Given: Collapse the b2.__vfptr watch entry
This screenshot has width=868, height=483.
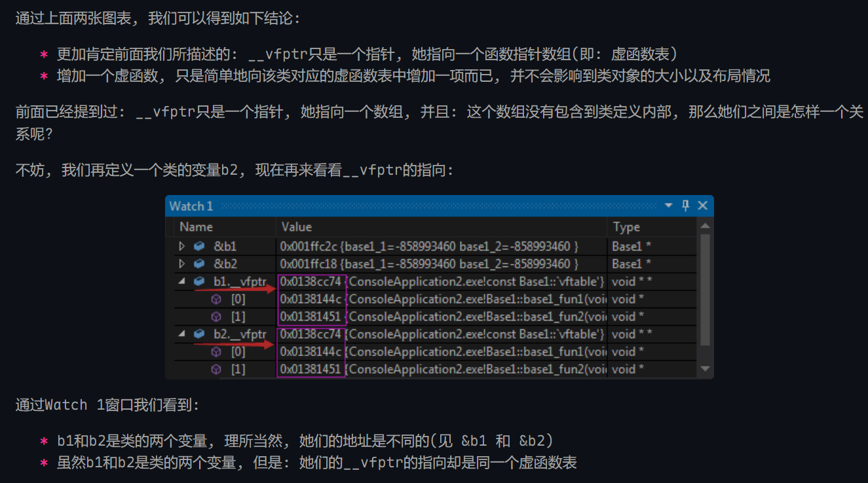Looking at the screenshot, I should click(x=183, y=334).
